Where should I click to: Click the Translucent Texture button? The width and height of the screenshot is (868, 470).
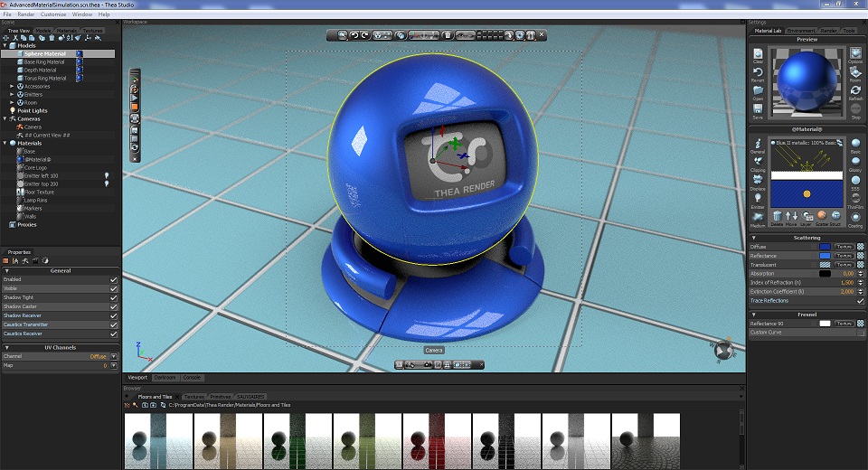click(844, 265)
